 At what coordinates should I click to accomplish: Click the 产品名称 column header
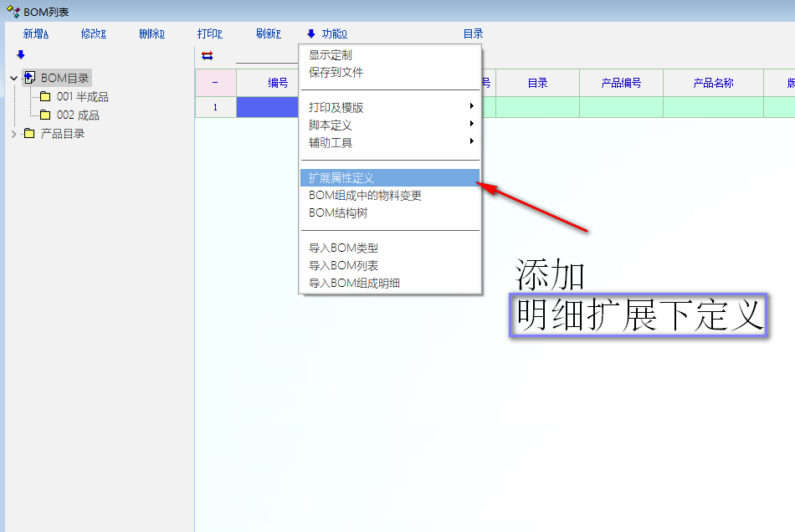[713, 83]
